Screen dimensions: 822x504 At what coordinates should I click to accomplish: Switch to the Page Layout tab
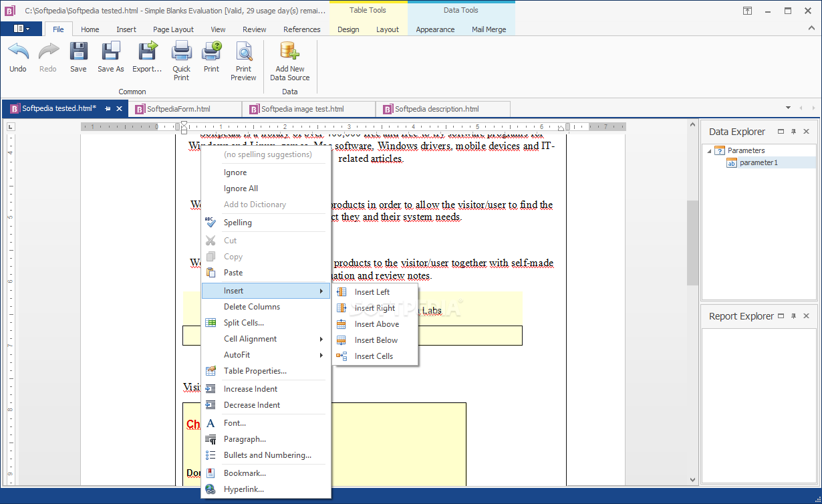[173, 29]
